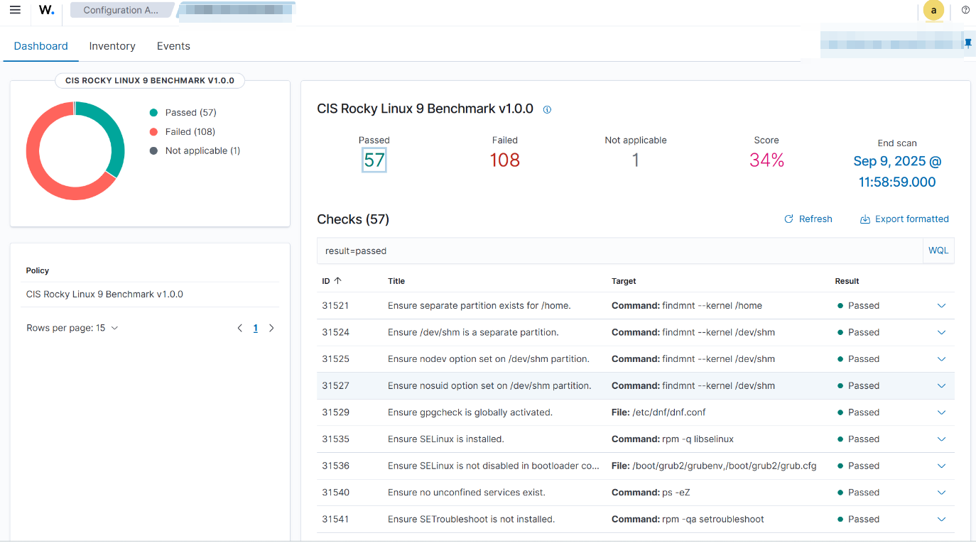Screen dimensions: 976x560
Task: Click the Target column header
Action: pyautogui.click(x=624, y=281)
